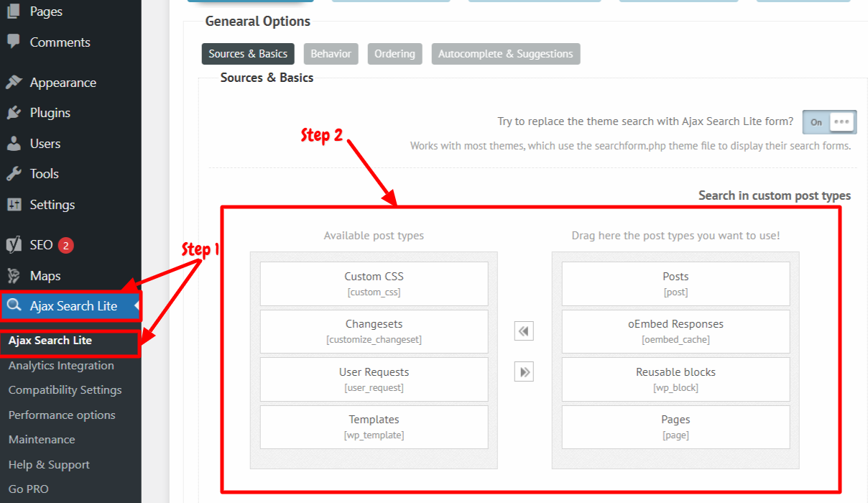The image size is (868, 503).
Task: Click the Maps sidebar icon
Action: [x=14, y=276]
